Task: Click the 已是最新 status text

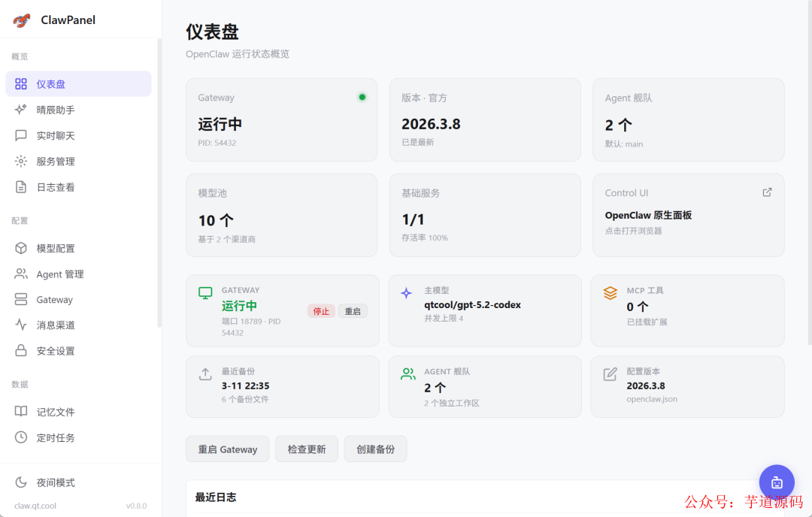Action: pyautogui.click(x=417, y=142)
